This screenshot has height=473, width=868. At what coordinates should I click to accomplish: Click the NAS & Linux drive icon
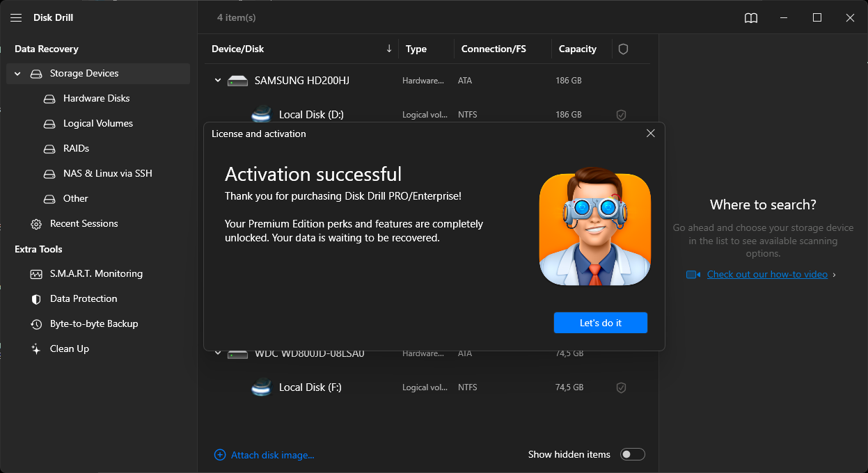click(49, 174)
